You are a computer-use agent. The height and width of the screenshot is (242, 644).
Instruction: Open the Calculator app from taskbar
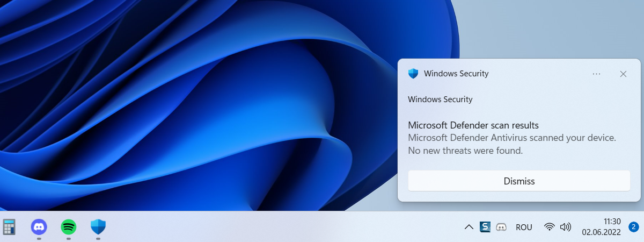[x=9, y=226]
